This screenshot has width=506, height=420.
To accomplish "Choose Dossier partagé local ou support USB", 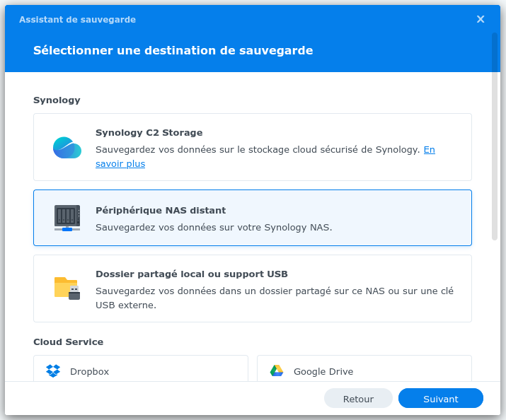I will (253, 288).
